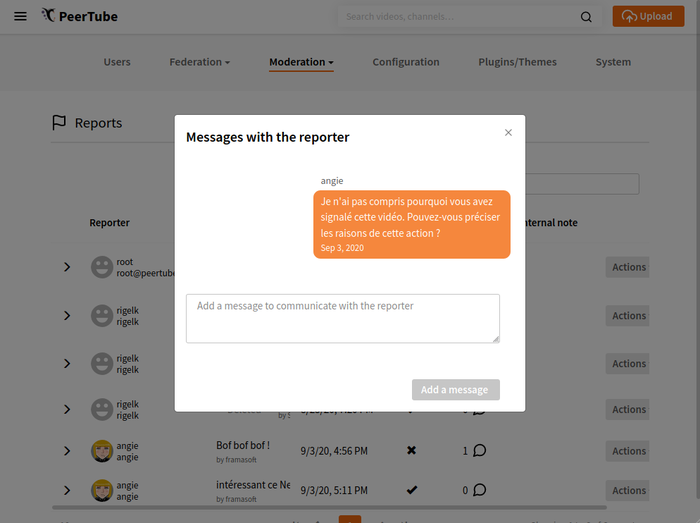The image size is (700, 523).
Task: Open the Moderation dropdown menu
Action: (301, 62)
